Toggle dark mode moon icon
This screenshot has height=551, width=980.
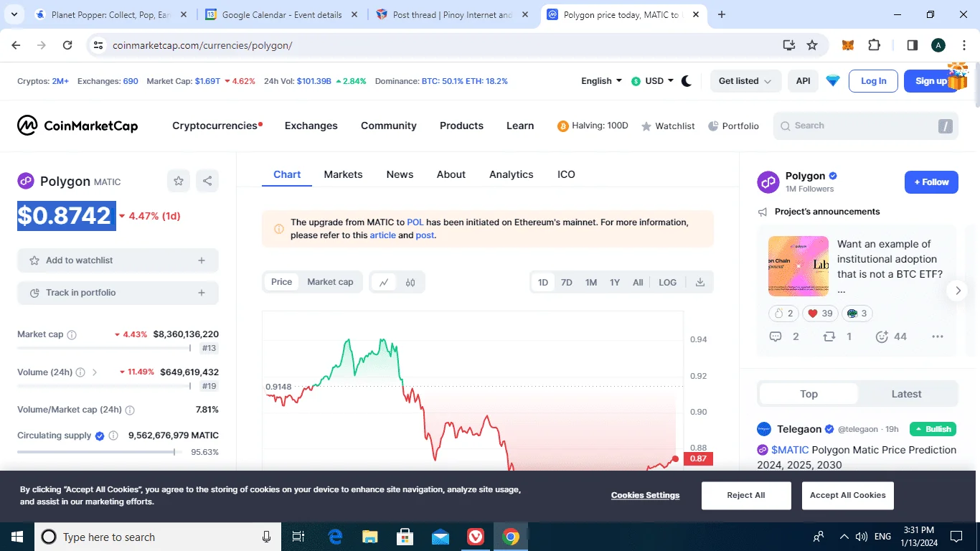click(687, 81)
